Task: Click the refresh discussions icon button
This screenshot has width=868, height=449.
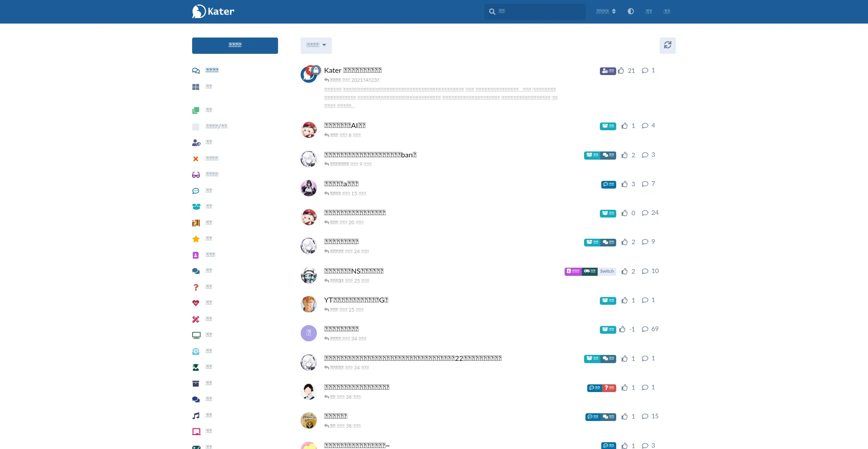Action: click(667, 45)
